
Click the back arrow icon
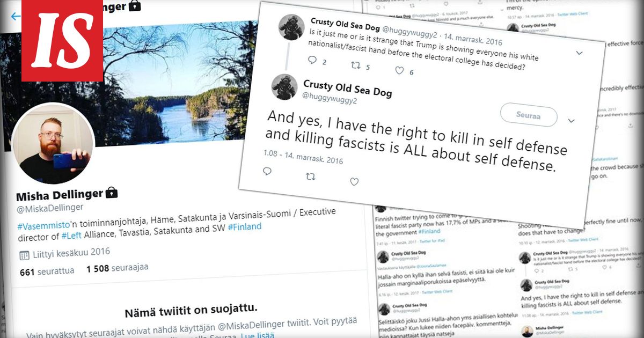coord(16,16)
